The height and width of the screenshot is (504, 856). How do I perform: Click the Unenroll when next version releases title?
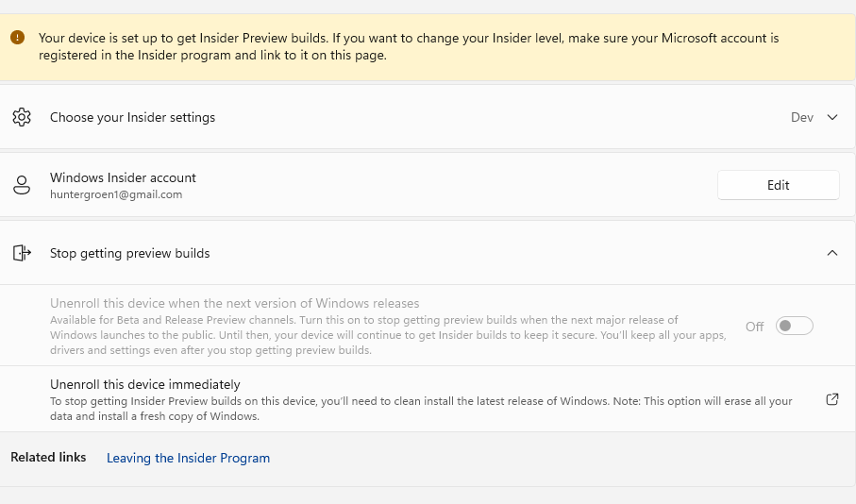[234, 304]
